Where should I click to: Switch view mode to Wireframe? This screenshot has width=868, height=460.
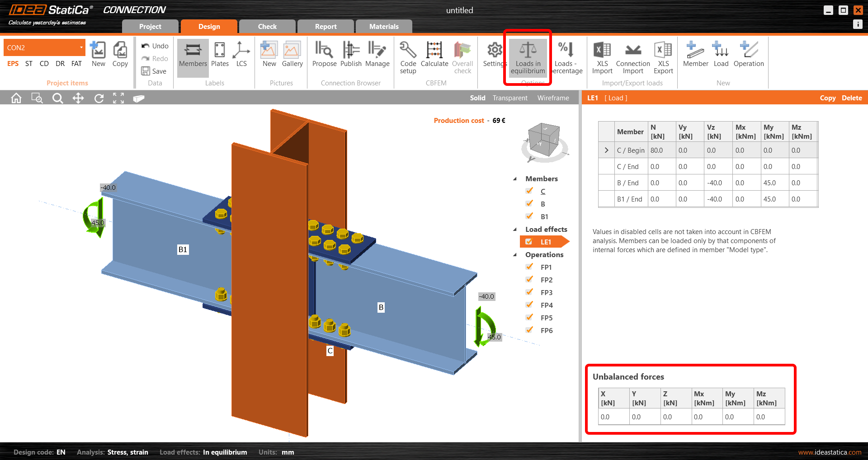click(553, 98)
